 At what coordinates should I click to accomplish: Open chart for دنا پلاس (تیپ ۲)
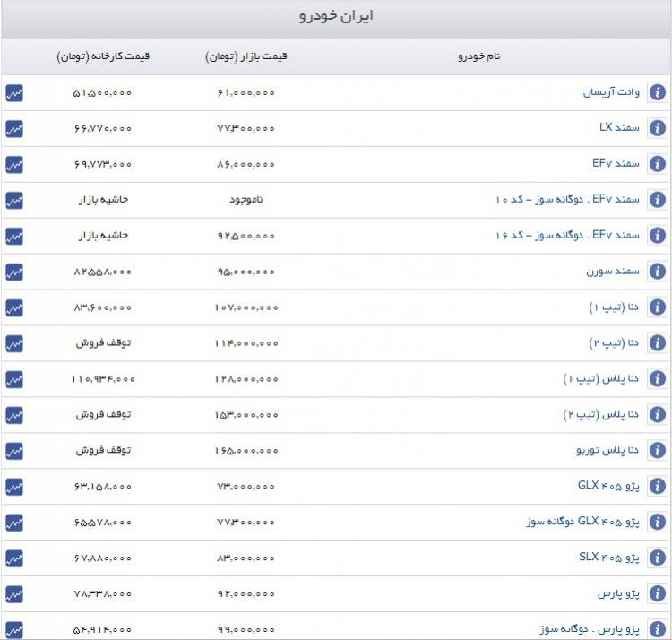(14, 415)
